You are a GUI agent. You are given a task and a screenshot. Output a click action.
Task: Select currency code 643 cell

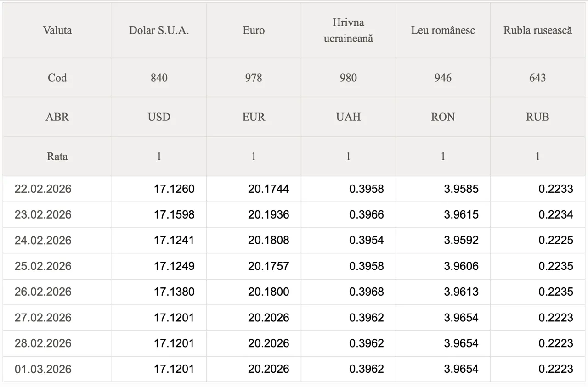click(x=537, y=78)
